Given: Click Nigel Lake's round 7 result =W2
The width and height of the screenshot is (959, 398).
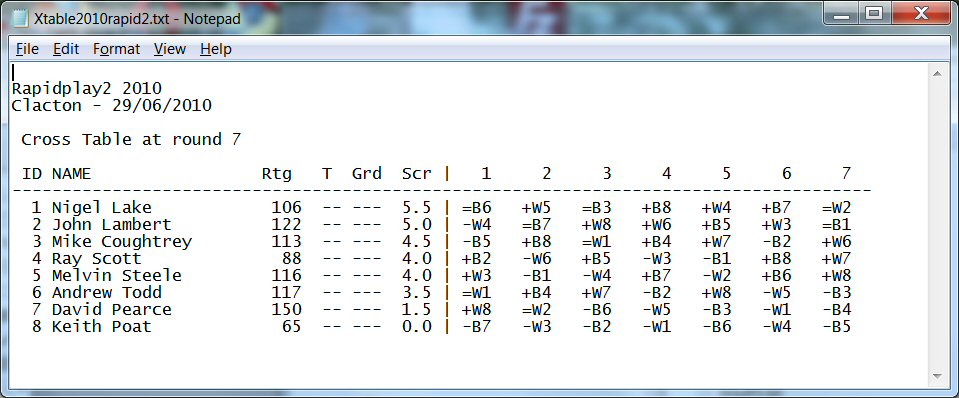Looking at the screenshot, I should (x=837, y=208).
